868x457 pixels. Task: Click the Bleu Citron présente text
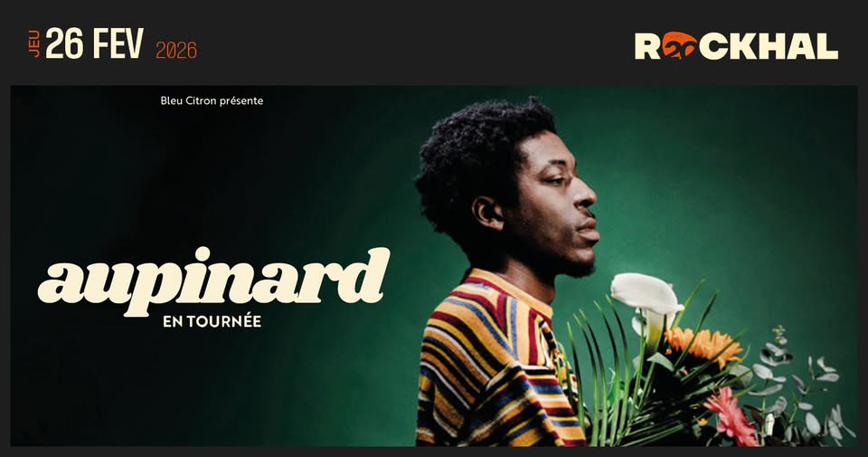click(212, 100)
